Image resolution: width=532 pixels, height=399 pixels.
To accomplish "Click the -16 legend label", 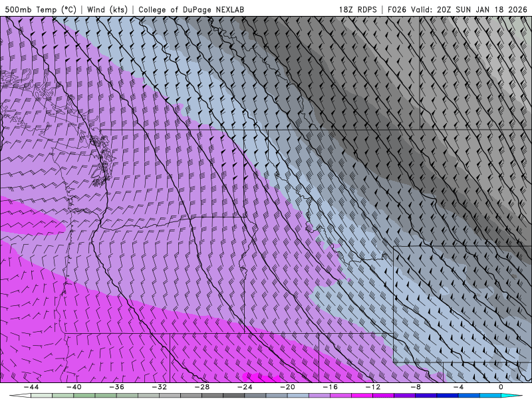I will (x=331, y=387).
